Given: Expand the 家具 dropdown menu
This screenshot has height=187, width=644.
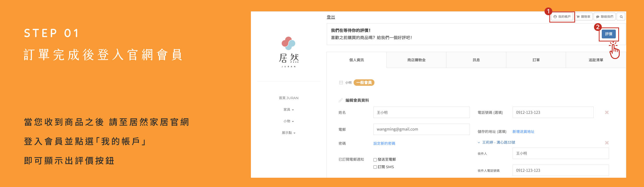Looking at the screenshot, I should pos(289,110).
